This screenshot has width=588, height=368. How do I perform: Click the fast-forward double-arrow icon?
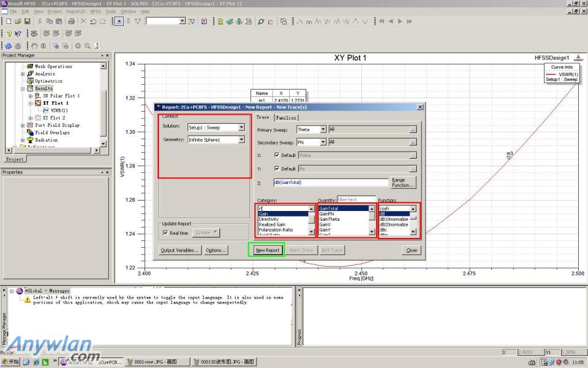[x=409, y=21]
